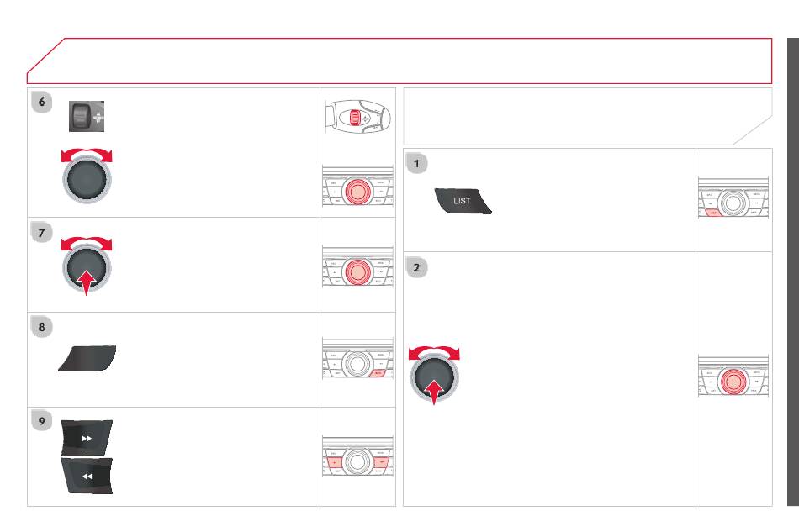
Task: Open the panel thumbnail with LIST key highlighted
Action: coord(733,198)
